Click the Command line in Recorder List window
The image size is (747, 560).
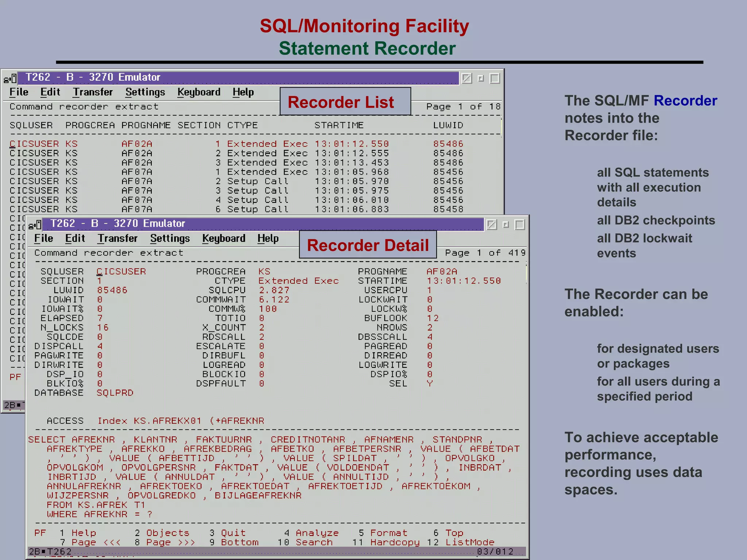click(84, 107)
